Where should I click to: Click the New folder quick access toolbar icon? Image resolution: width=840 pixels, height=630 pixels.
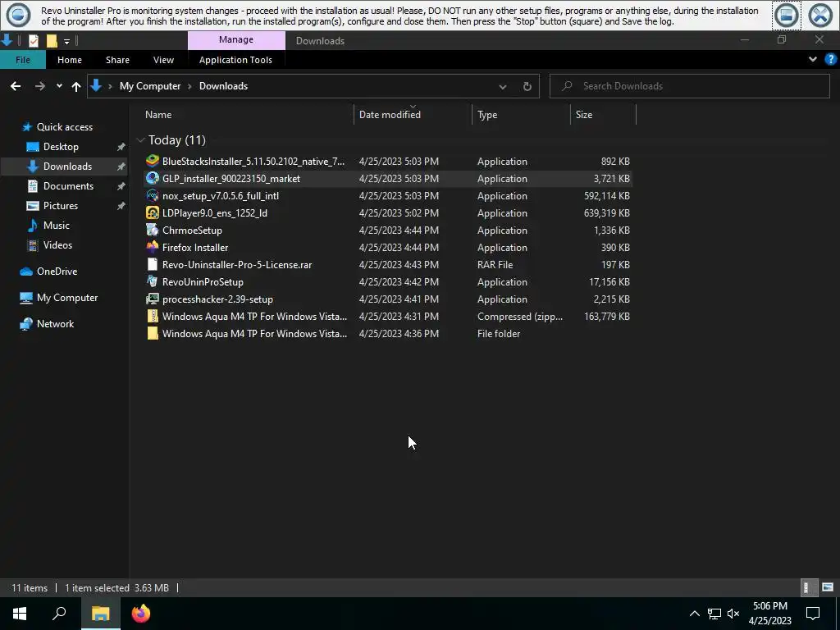[x=52, y=41]
